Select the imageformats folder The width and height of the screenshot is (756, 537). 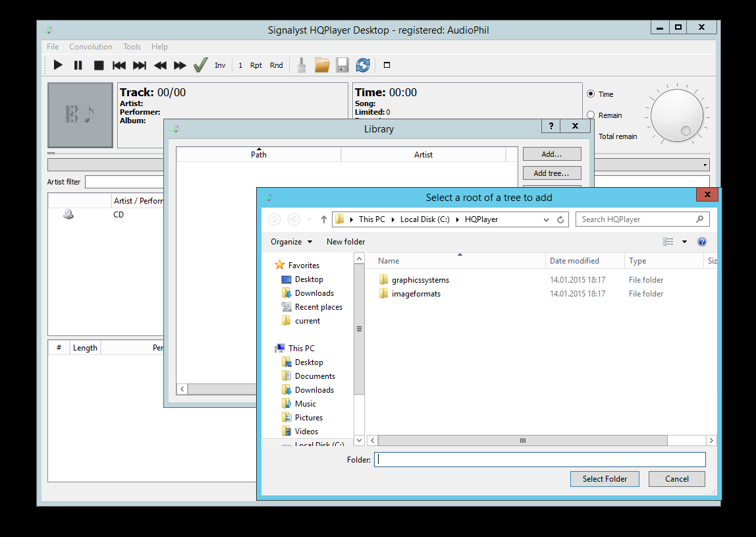point(410,294)
